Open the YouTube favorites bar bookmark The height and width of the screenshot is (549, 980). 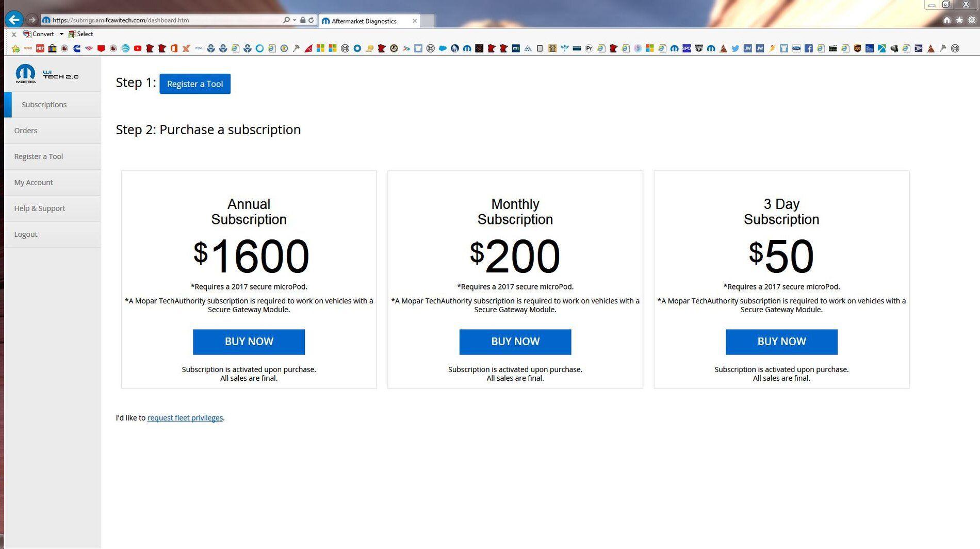click(x=137, y=49)
